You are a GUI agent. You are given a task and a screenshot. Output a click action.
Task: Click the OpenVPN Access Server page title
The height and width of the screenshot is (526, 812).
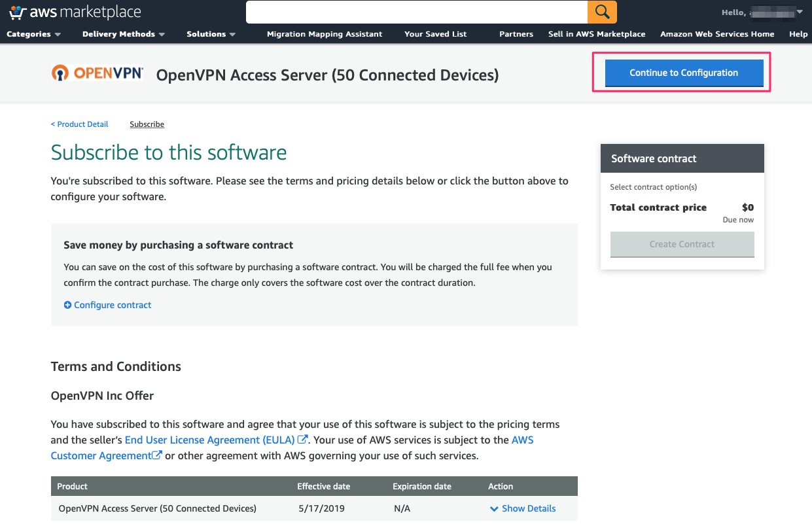tap(327, 75)
